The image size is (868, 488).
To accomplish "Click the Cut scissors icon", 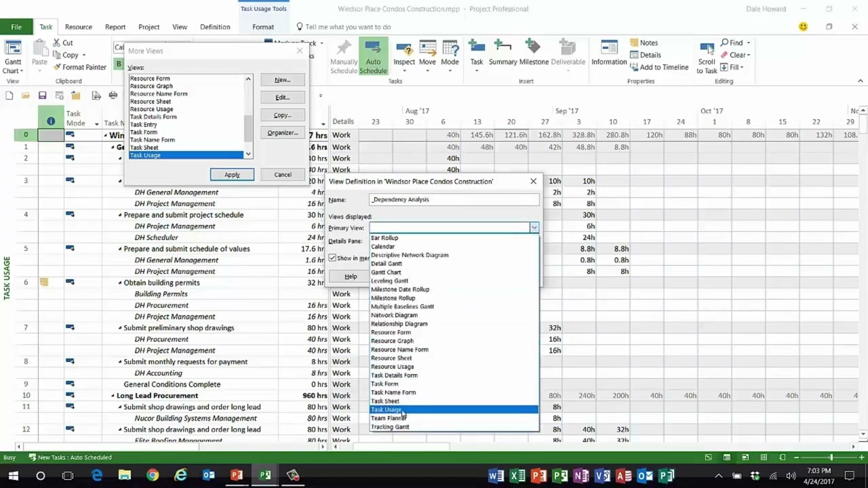I will [x=56, y=43].
